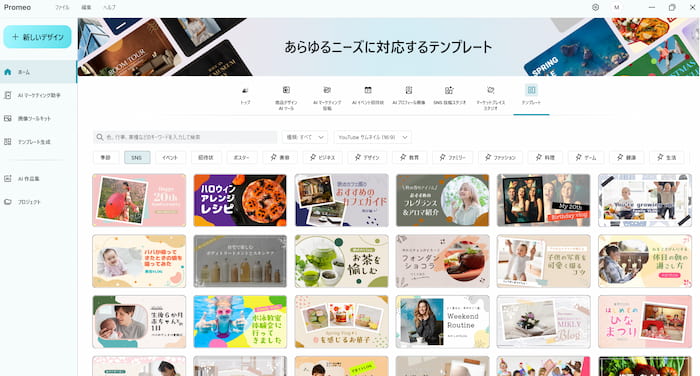Select the 招待状 category chip
This screenshot has width=700, height=376.
[x=206, y=158]
